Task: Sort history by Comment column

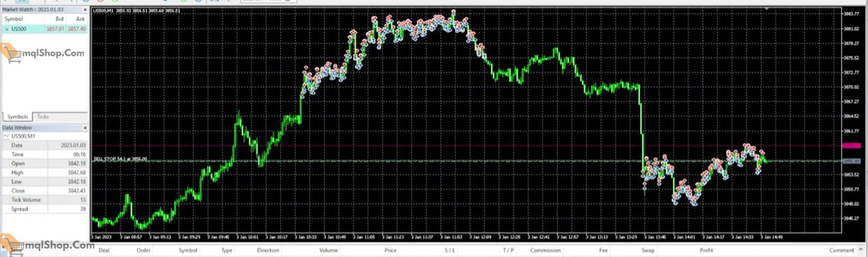Action: tap(841, 250)
